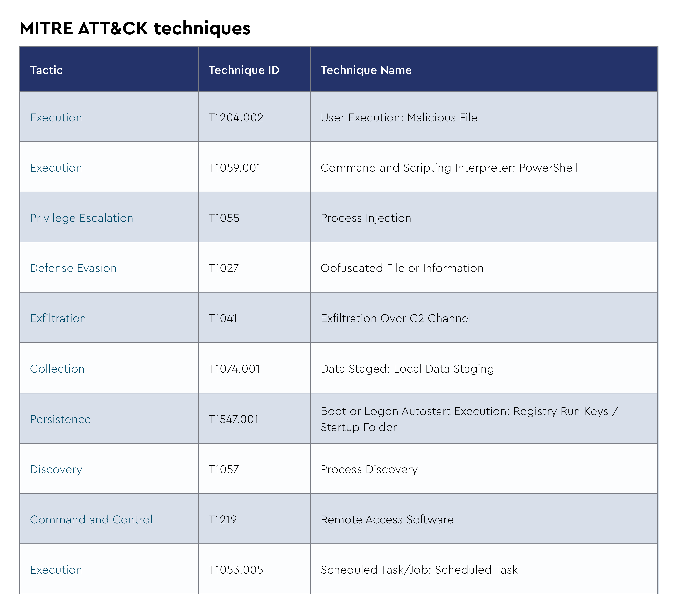The image size is (678, 616).
Task: Open the Collection tactic link
Action: pyautogui.click(x=57, y=368)
